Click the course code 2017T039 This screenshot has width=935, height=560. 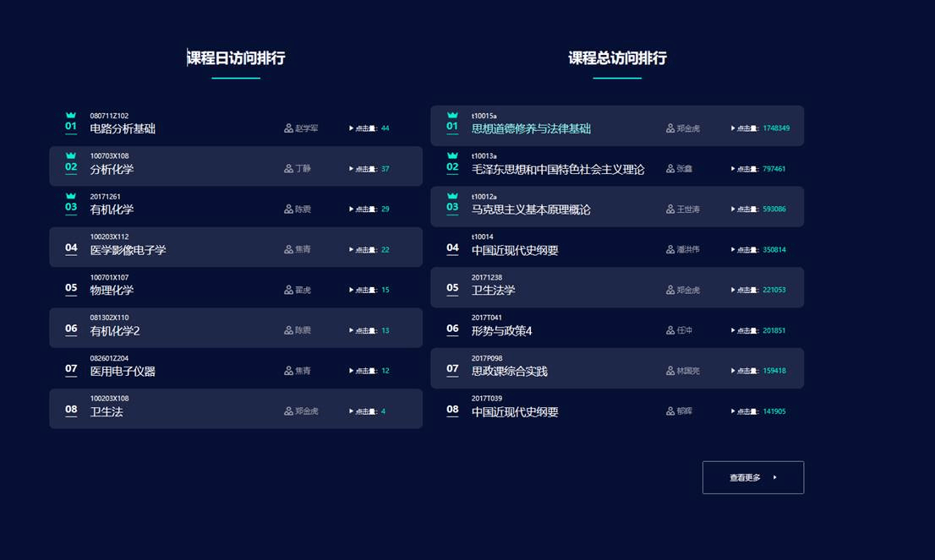(487, 399)
